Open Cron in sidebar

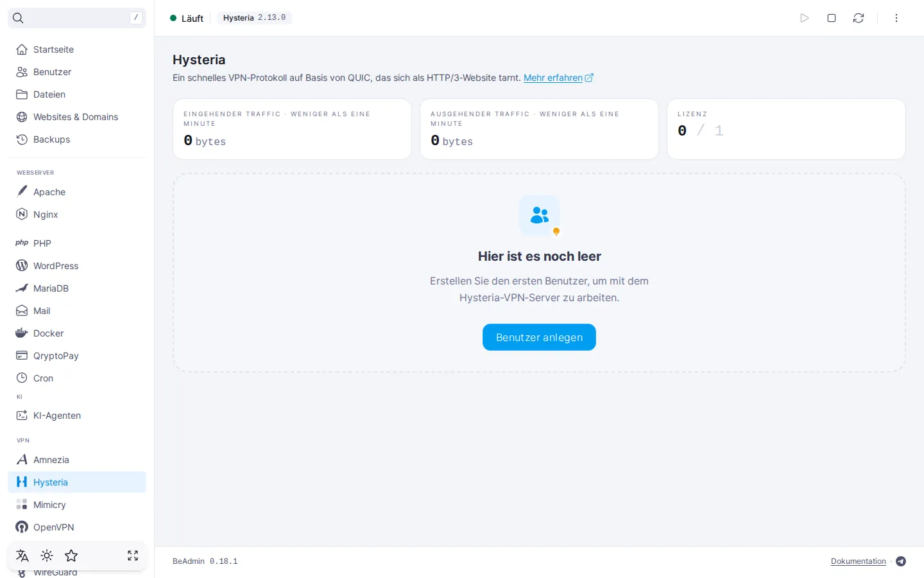click(77, 378)
